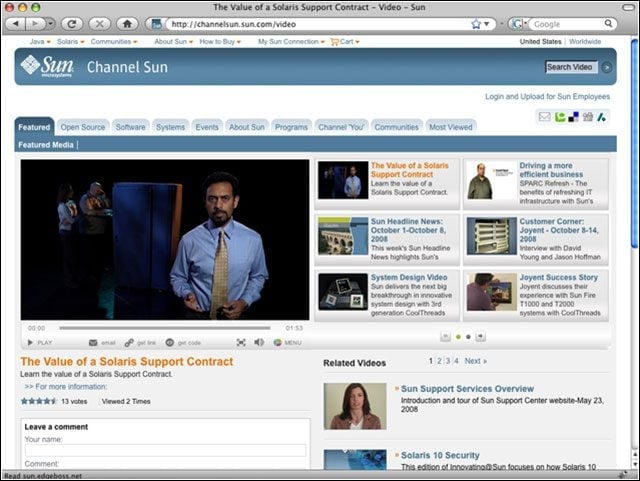The height and width of the screenshot is (481, 640).
Task: Open the Communities video tab
Action: coord(396,127)
